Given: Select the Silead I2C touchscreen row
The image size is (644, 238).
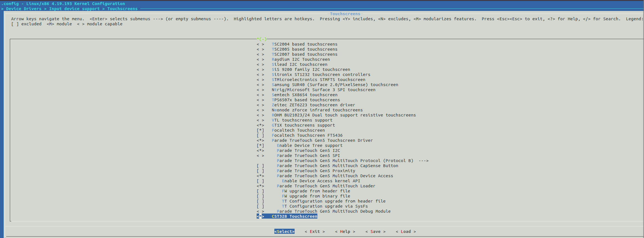Looking at the screenshot, I should tap(292, 64).
